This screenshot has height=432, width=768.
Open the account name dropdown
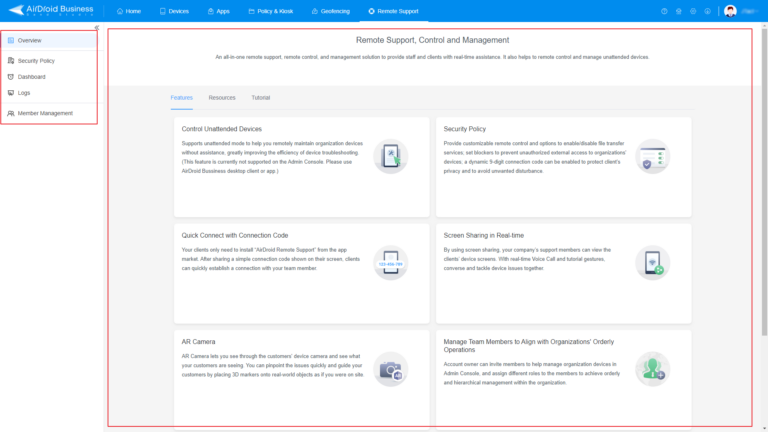[752, 11]
